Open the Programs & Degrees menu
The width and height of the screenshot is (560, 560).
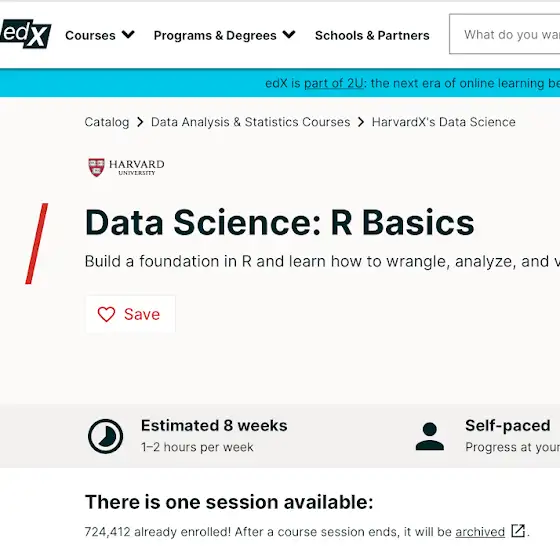click(x=225, y=35)
